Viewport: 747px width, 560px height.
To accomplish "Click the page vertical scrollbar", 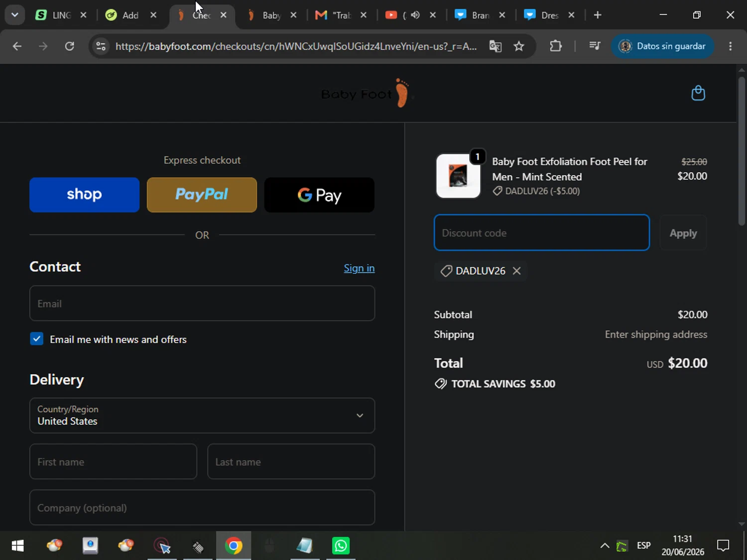I will click(x=742, y=151).
